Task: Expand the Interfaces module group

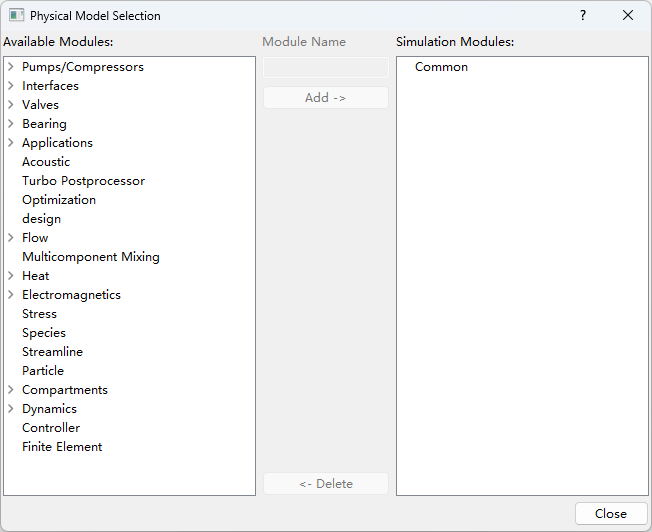Action: (x=10, y=86)
